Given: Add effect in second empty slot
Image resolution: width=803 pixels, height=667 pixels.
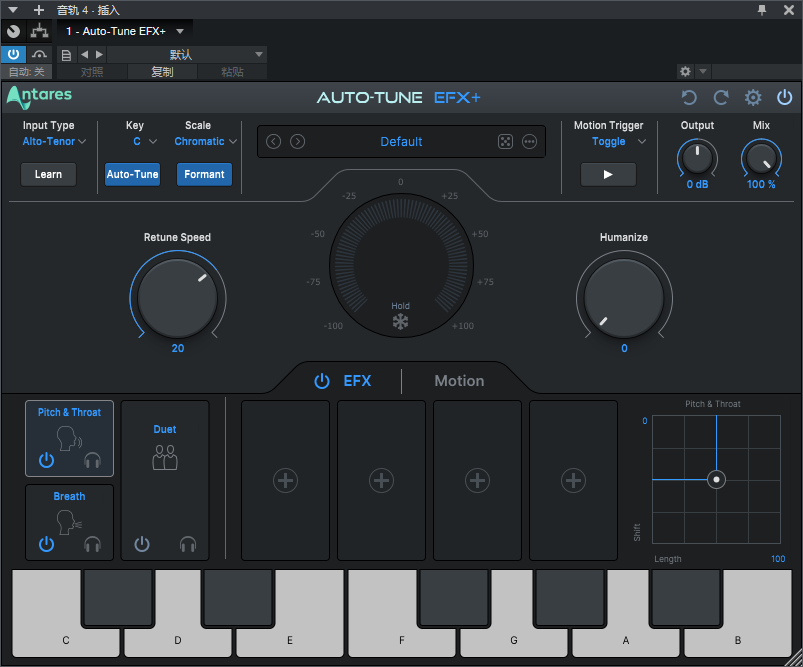Looking at the screenshot, I should [x=382, y=481].
